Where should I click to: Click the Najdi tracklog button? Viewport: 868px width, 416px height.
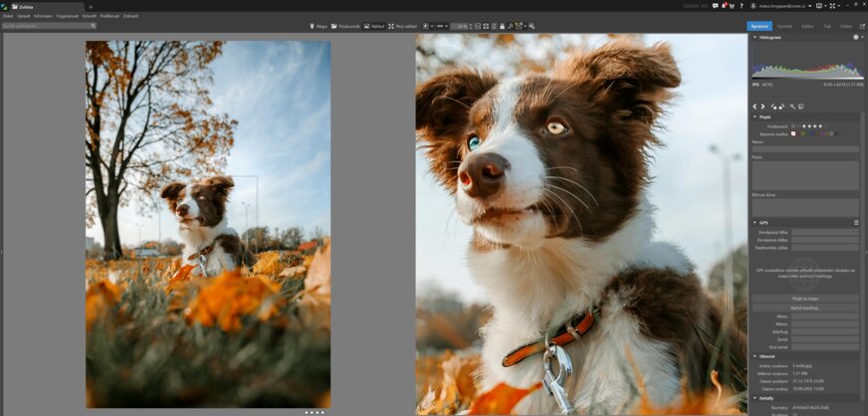coord(805,308)
